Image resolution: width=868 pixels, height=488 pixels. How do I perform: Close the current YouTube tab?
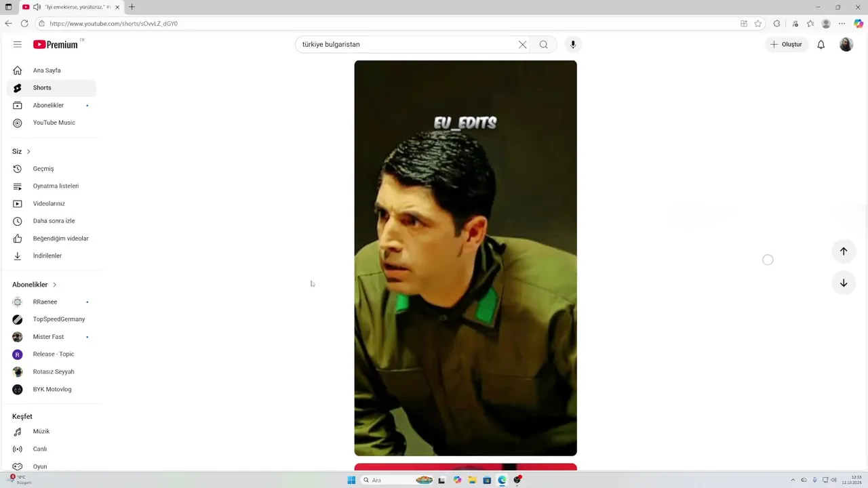coord(117,7)
